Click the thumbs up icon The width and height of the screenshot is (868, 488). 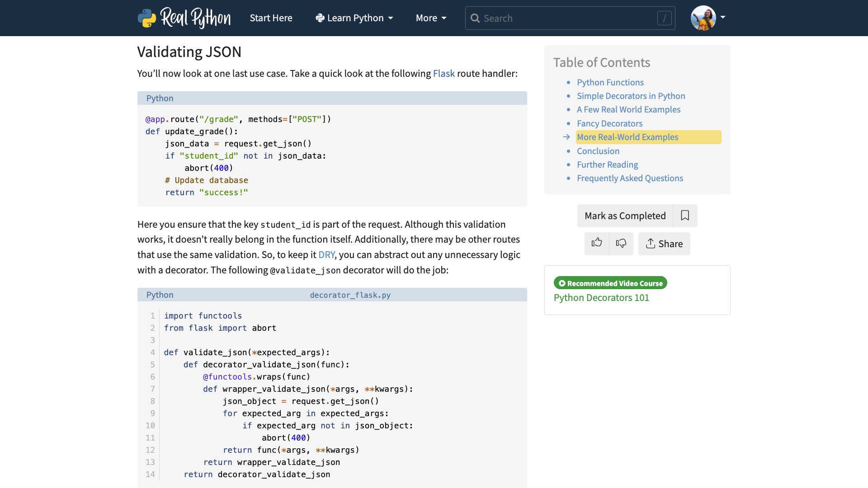coord(597,243)
